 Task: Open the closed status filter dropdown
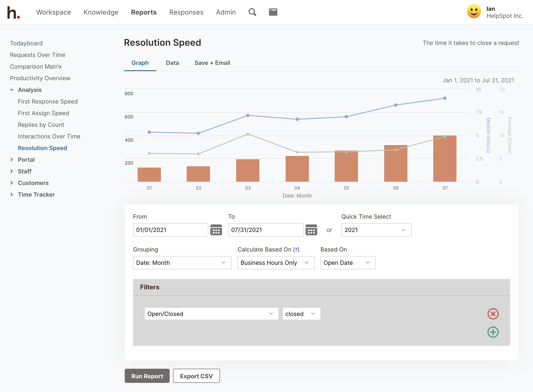tap(301, 314)
